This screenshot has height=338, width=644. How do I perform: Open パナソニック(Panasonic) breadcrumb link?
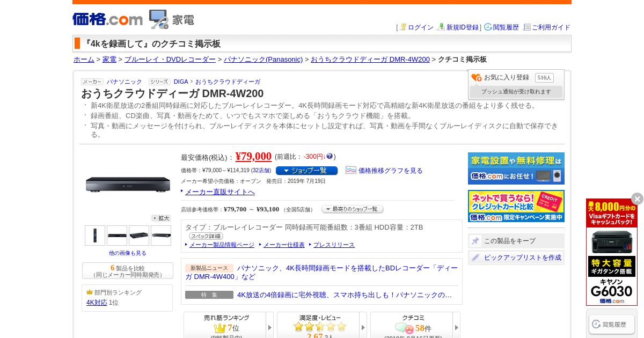pyautogui.click(x=264, y=60)
